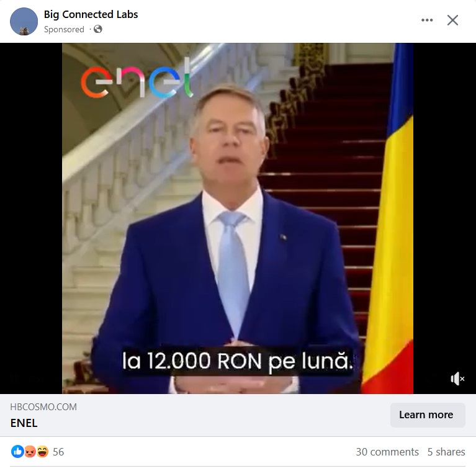Open the ENEL ad headline
476x471 pixels.
click(24, 423)
